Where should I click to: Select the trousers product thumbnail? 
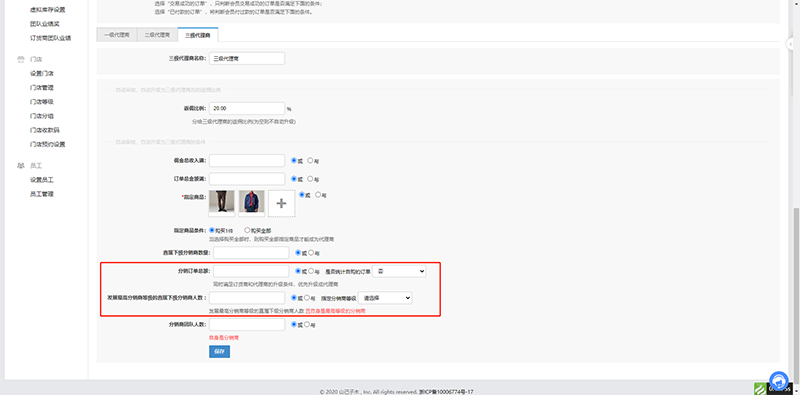tap(221, 203)
